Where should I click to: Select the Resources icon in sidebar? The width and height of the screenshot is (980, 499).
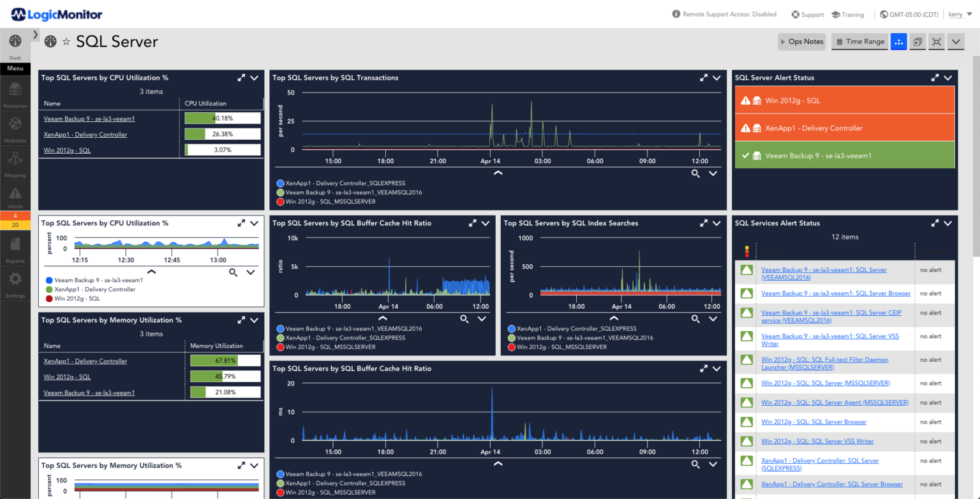15,89
